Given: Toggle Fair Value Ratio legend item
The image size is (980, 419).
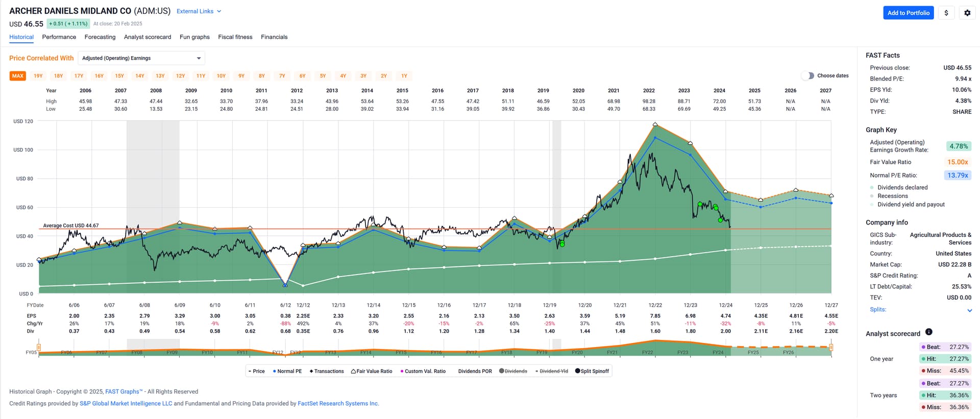Looking at the screenshot, I should tap(372, 371).
